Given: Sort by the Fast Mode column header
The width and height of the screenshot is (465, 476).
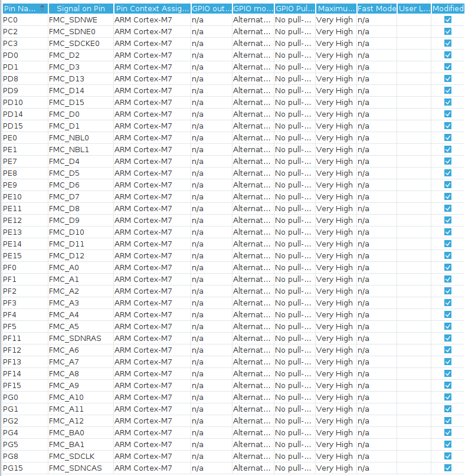Looking at the screenshot, I should click(x=376, y=8).
